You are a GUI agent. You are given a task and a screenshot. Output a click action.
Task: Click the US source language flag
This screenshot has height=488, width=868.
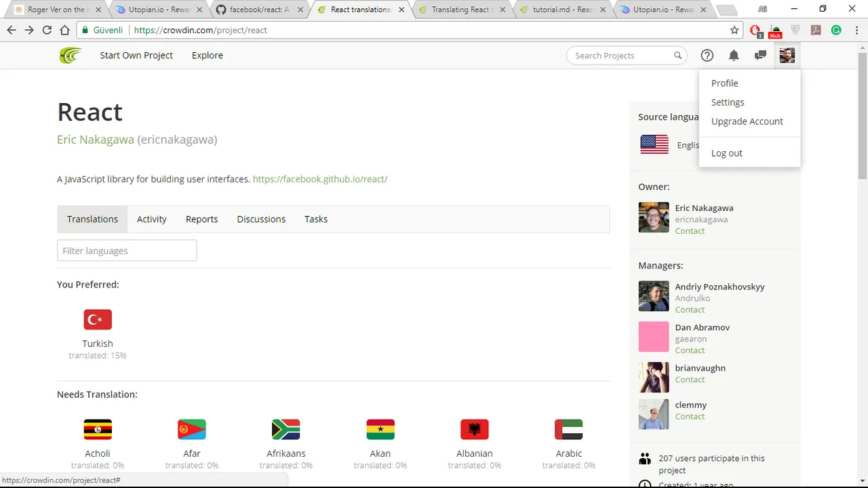654,144
